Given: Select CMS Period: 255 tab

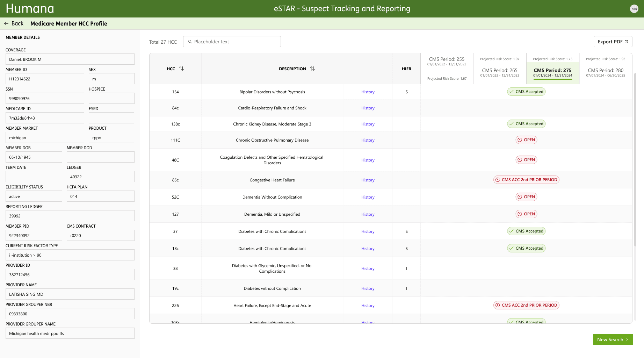Looking at the screenshot, I should point(447,69).
